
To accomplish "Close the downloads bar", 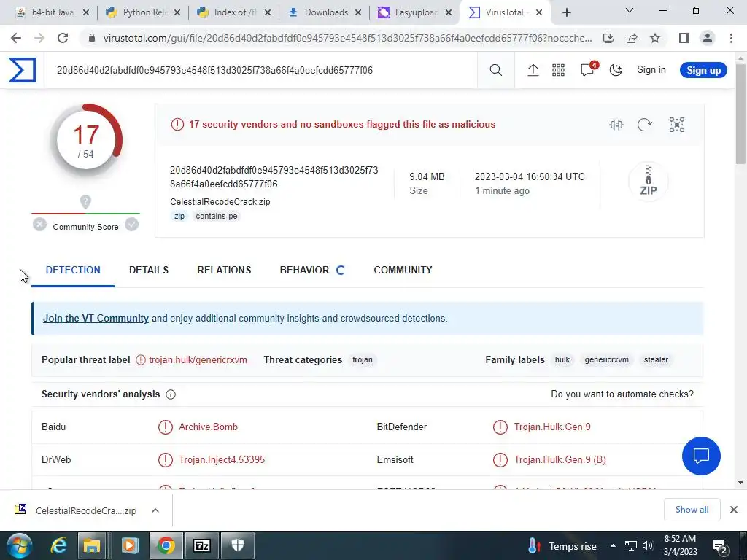I will (734, 510).
